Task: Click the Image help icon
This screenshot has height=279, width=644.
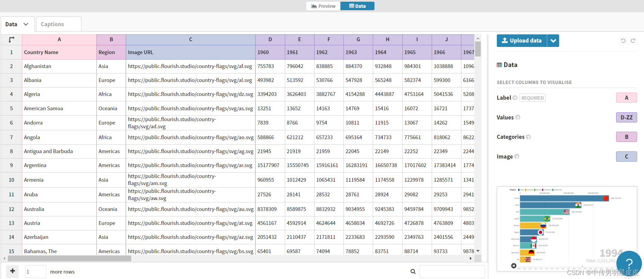Action: (517, 157)
